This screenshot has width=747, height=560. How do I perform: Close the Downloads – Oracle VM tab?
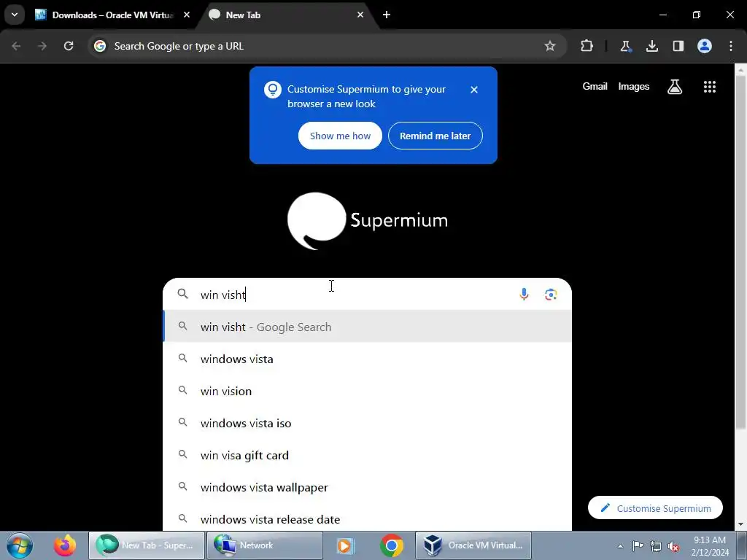187,15
